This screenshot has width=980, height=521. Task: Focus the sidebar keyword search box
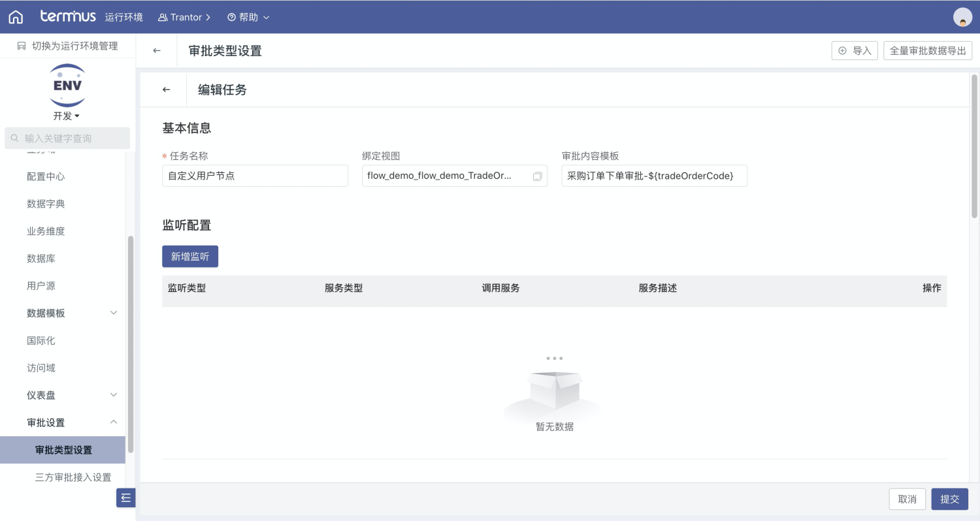click(67, 138)
